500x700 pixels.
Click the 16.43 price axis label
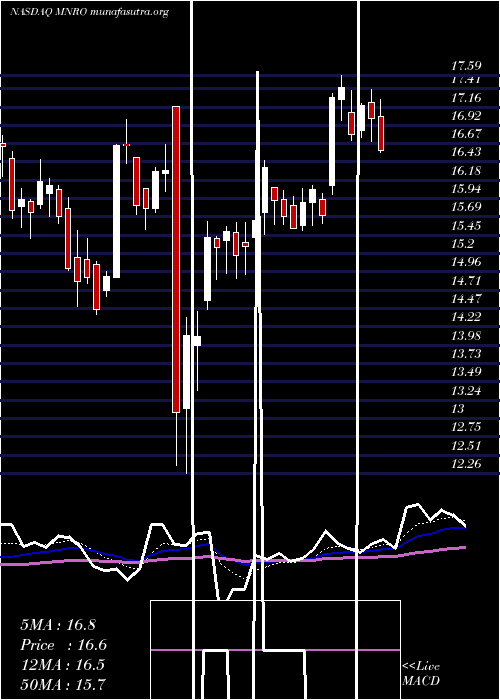[466, 152]
